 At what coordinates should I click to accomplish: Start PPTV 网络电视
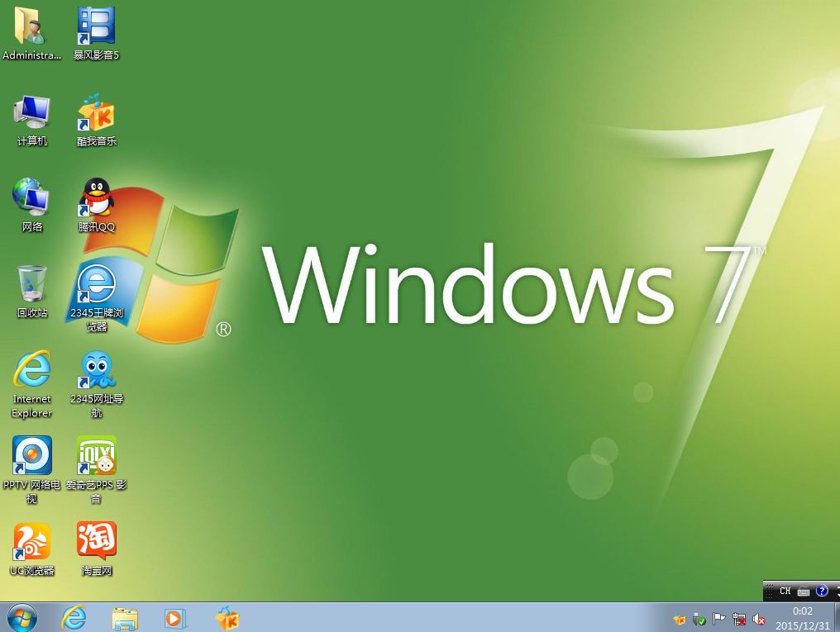31,457
